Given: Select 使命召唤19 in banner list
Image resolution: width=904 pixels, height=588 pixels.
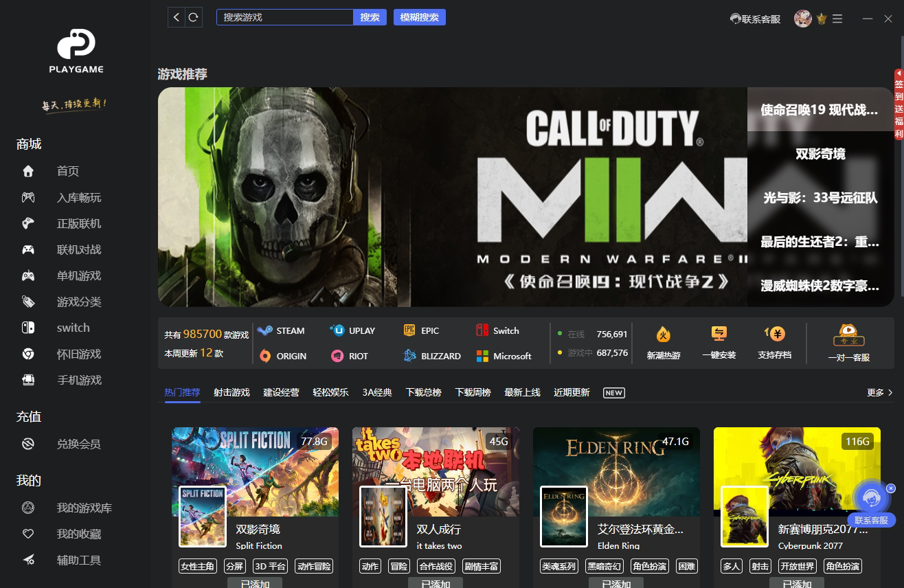Looking at the screenshot, I should tap(820, 109).
